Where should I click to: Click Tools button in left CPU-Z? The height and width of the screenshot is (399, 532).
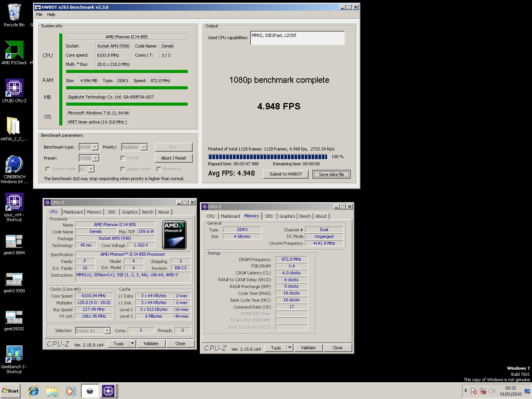pyautogui.click(x=119, y=344)
